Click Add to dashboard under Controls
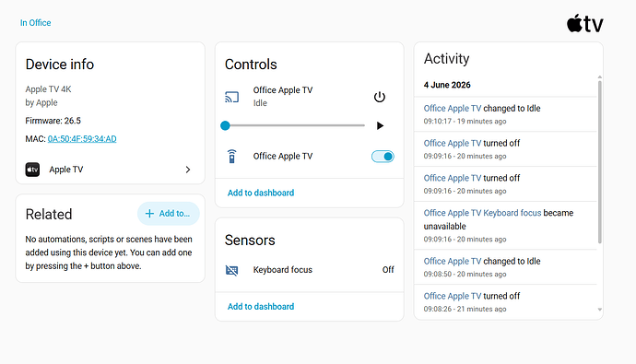Screen dimensions: 636x364 [261, 193]
